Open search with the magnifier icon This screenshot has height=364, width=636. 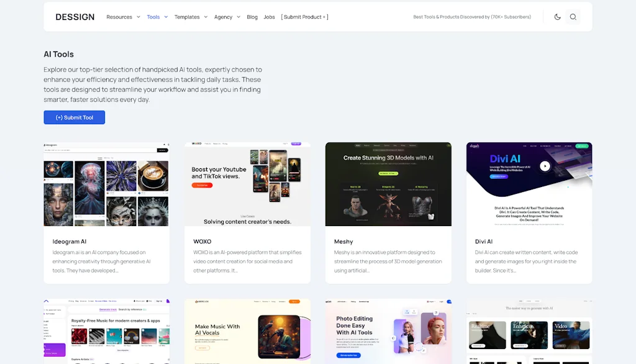click(573, 17)
